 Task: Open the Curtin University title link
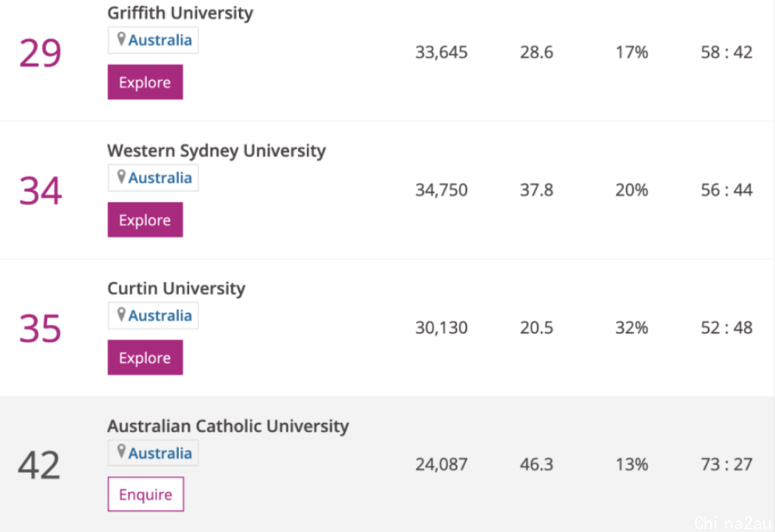[x=177, y=289]
